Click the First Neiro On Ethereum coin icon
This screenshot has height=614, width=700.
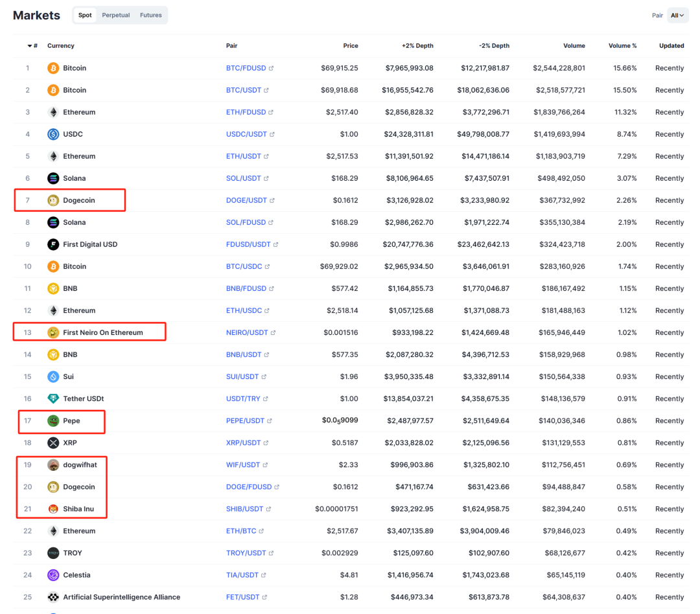point(52,332)
